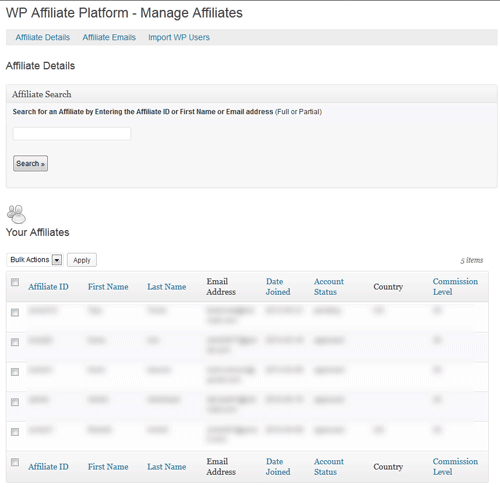Click Affiliate ID in table footer
Viewport: 500px width, 487px height.
48,467
